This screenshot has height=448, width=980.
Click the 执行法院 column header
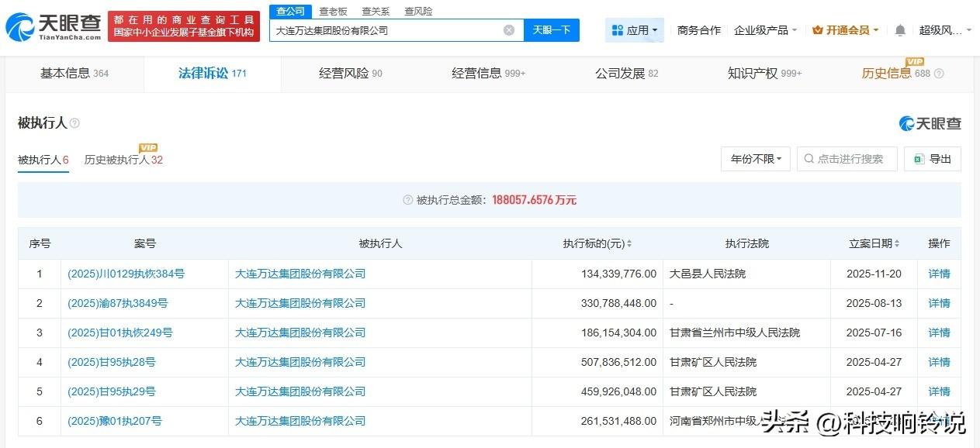click(x=747, y=243)
